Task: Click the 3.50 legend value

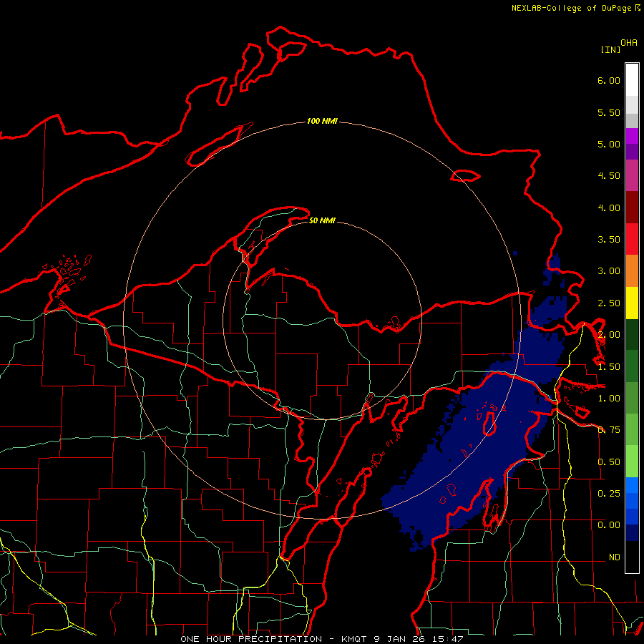Action: coord(609,240)
